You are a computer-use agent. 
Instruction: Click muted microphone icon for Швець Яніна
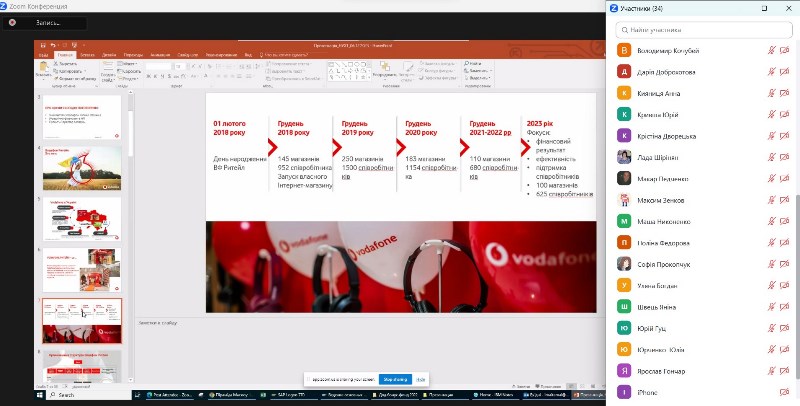[772, 307]
